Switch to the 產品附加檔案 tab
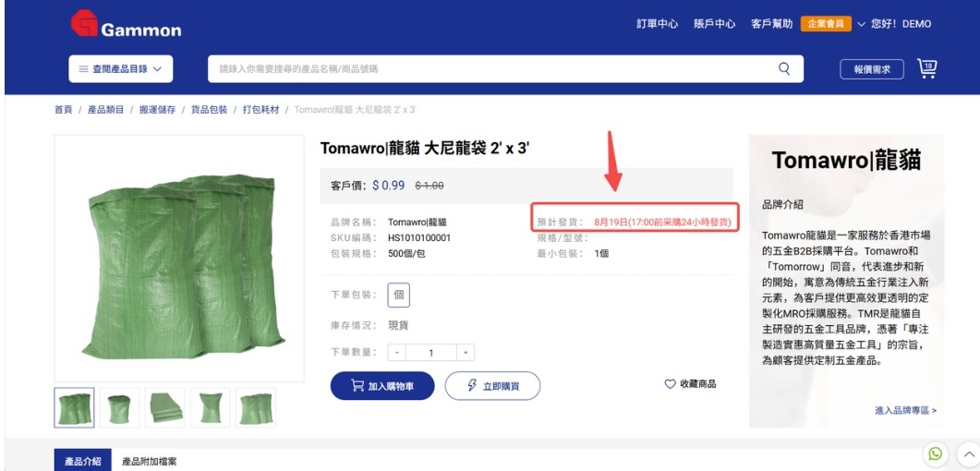980x471 pixels. [149, 462]
